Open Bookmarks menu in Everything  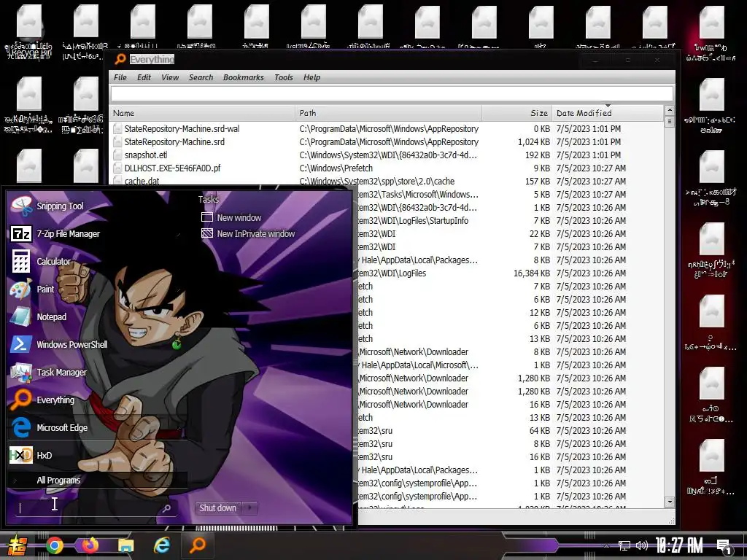(x=243, y=77)
